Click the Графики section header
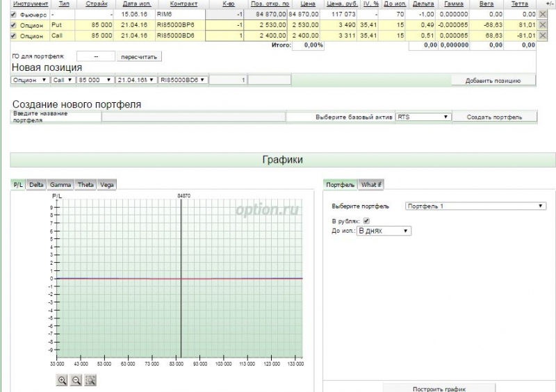This screenshot has height=392, width=556. pos(283,160)
